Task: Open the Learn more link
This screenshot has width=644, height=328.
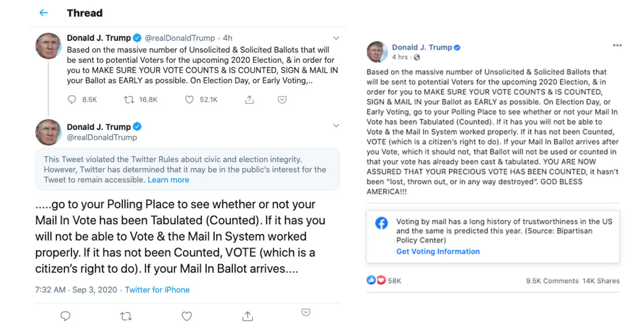Action: click(x=169, y=179)
